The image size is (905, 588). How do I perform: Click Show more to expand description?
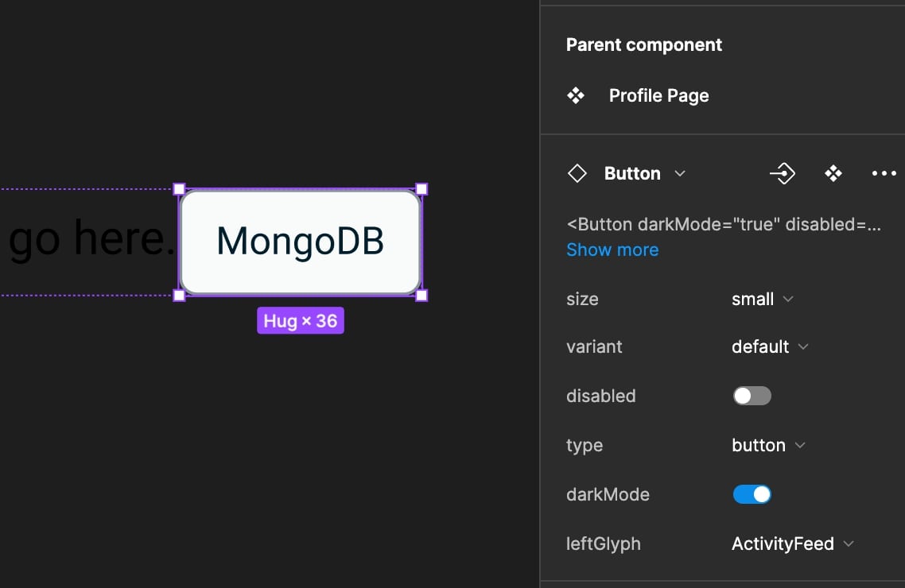612,250
